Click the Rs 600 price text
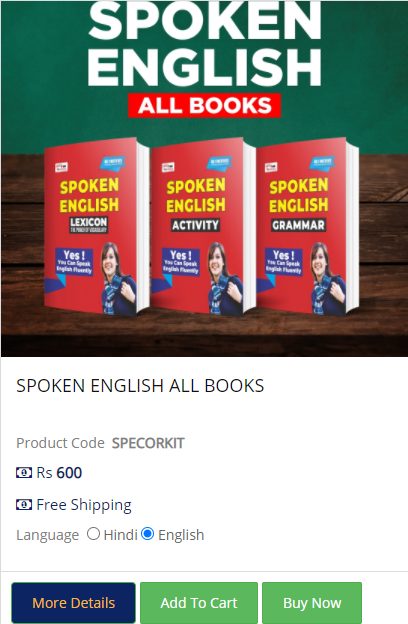 coord(59,473)
